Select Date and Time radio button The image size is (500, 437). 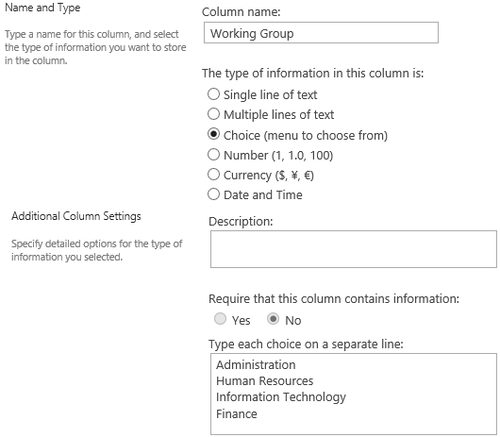(x=213, y=194)
